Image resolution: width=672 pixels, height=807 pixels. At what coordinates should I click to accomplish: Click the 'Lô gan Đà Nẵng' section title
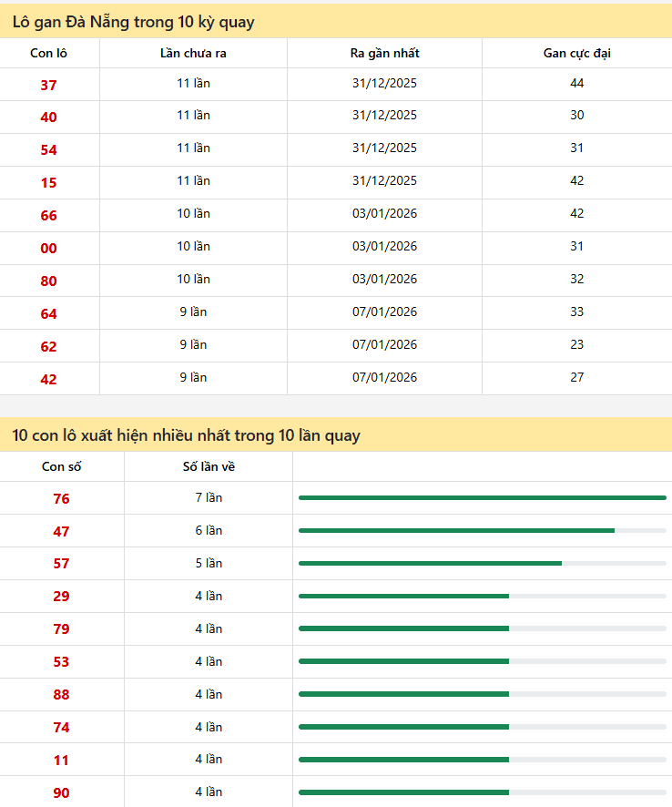point(133,22)
